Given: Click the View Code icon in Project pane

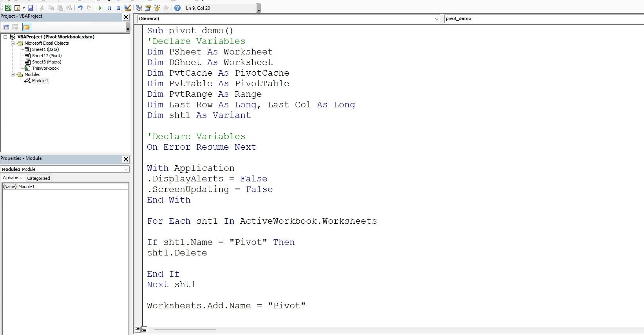Looking at the screenshot, I should coord(6,27).
